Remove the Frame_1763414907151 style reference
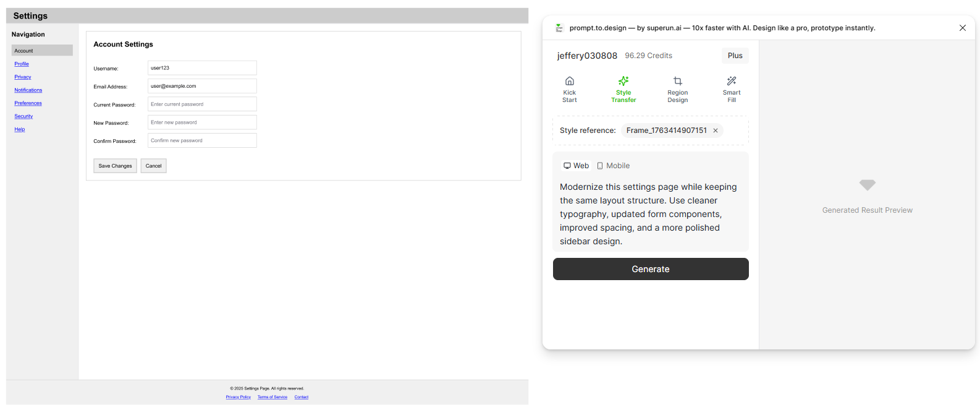The width and height of the screenshot is (980, 410). (x=716, y=130)
